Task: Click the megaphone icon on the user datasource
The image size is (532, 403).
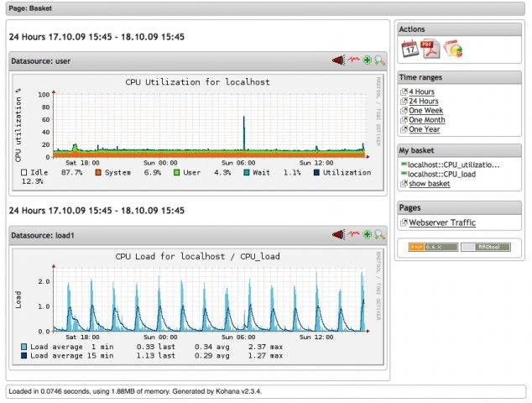Action: [x=337, y=60]
